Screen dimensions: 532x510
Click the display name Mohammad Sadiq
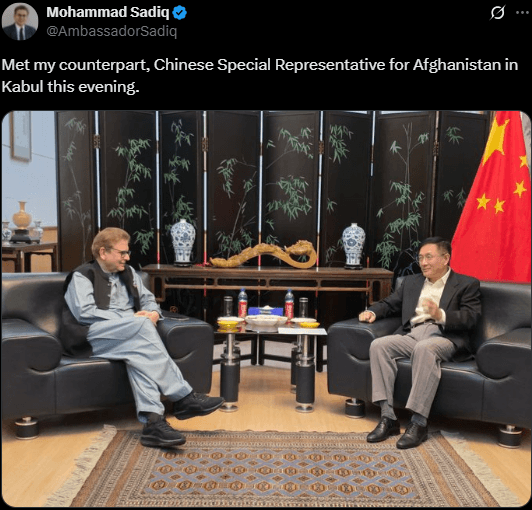108,13
